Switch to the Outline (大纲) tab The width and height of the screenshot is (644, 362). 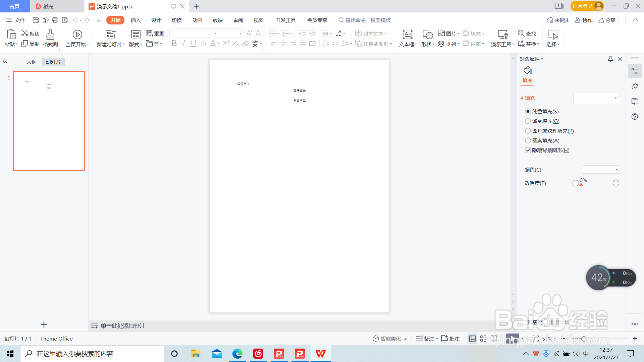(32, 62)
